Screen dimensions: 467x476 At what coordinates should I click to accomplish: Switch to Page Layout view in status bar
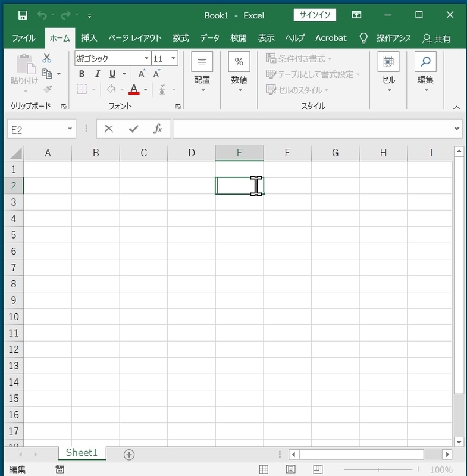pyautogui.click(x=291, y=469)
